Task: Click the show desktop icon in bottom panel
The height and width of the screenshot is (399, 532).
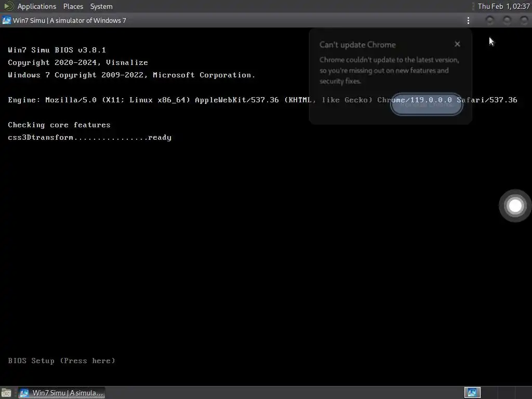Action: pyautogui.click(x=6, y=393)
